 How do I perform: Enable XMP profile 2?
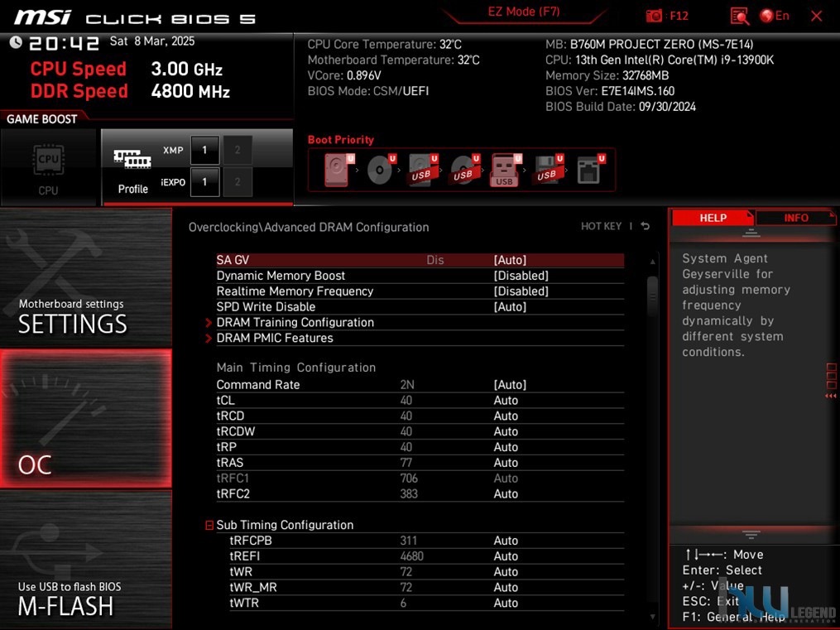238,150
